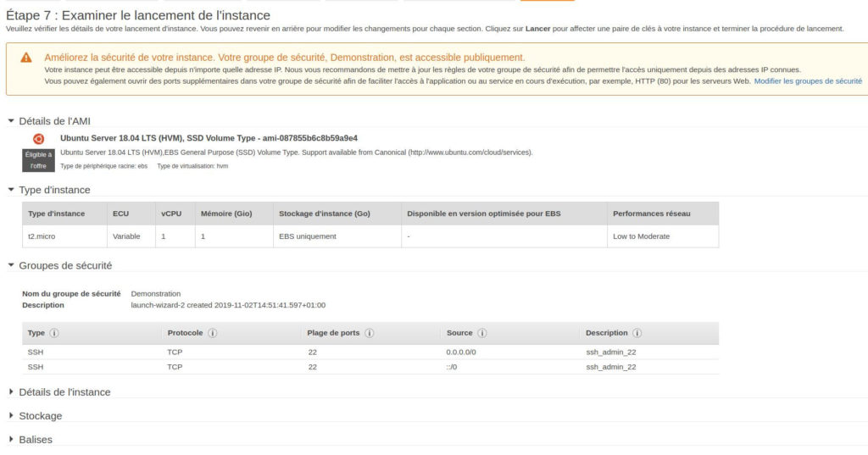Open info icon next to Description column

637,333
